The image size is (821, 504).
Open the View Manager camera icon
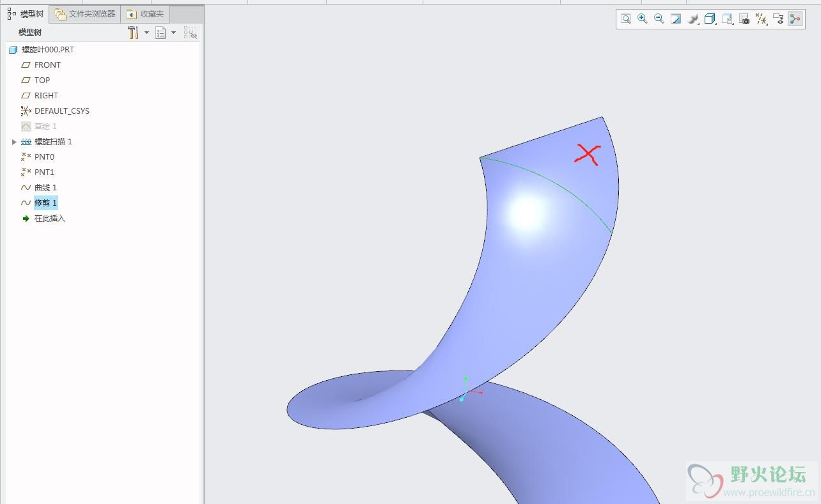point(744,19)
